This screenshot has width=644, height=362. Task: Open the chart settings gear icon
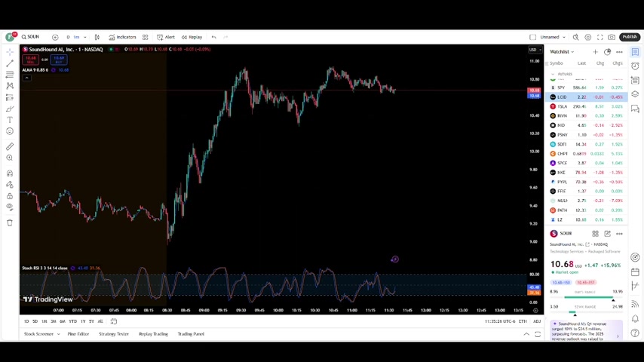pyautogui.click(x=587, y=37)
